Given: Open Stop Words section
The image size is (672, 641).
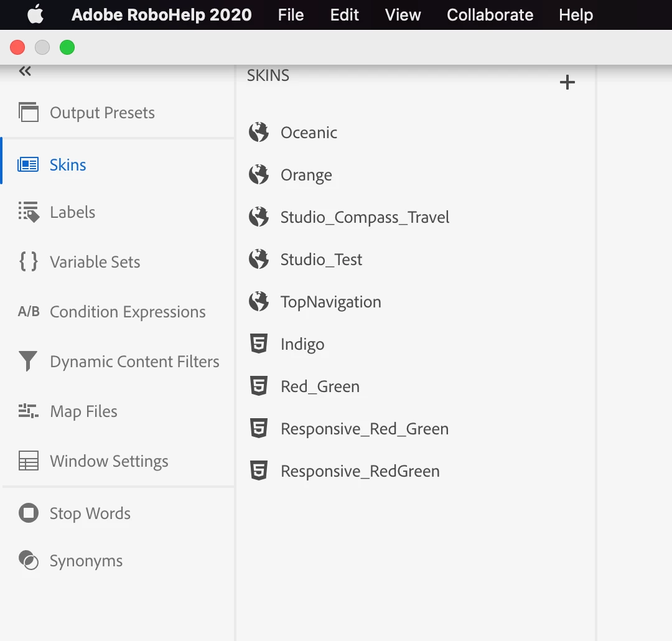Looking at the screenshot, I should 90,513.
